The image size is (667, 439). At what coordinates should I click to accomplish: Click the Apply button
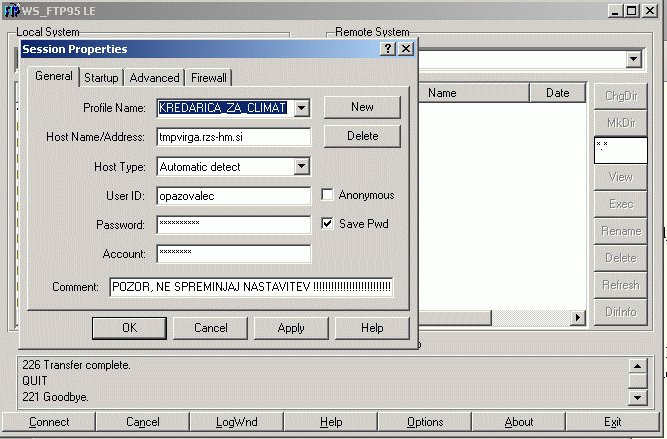tap(291, 328)
